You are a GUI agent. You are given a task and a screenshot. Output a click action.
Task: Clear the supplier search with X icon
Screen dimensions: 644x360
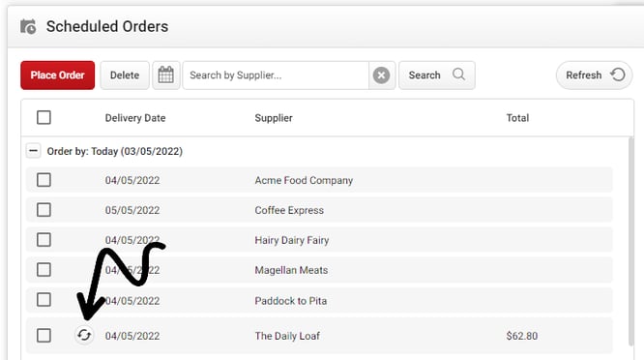pyautogui.click(x=382, y=75)
